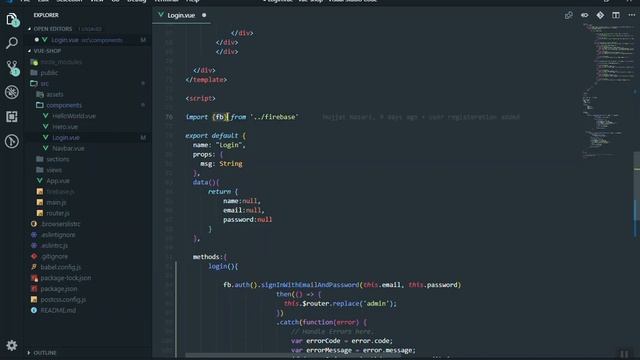The width and height of the screenshot is (640, 360).
Task: Select Login.vue under Open Editors
Action: 87,40
